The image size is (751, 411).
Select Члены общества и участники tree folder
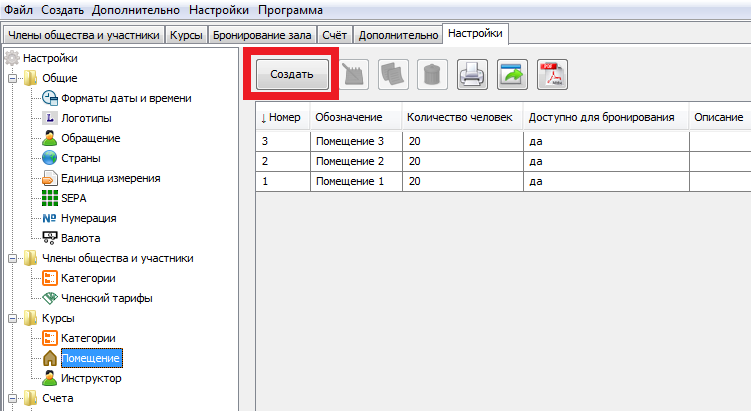118,258
